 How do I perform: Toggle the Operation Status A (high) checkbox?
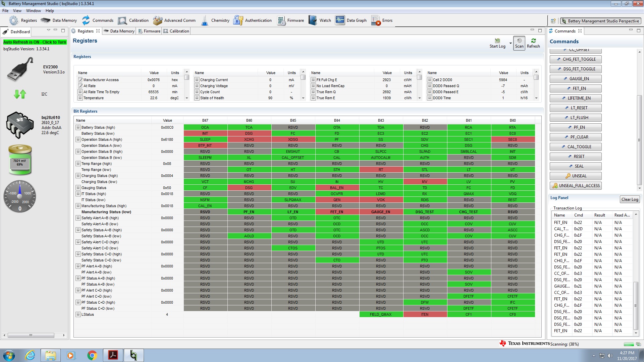pyautogui.click(x=78, y=139)
